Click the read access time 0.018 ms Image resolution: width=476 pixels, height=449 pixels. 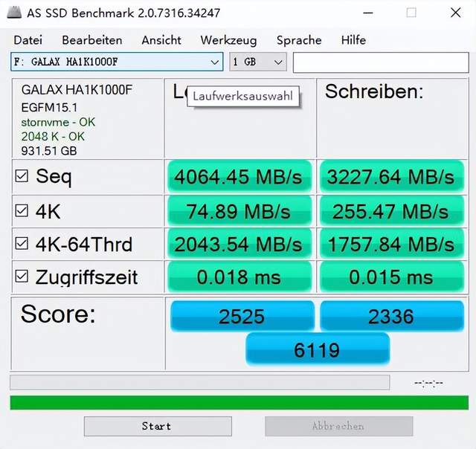pos(239,277)
